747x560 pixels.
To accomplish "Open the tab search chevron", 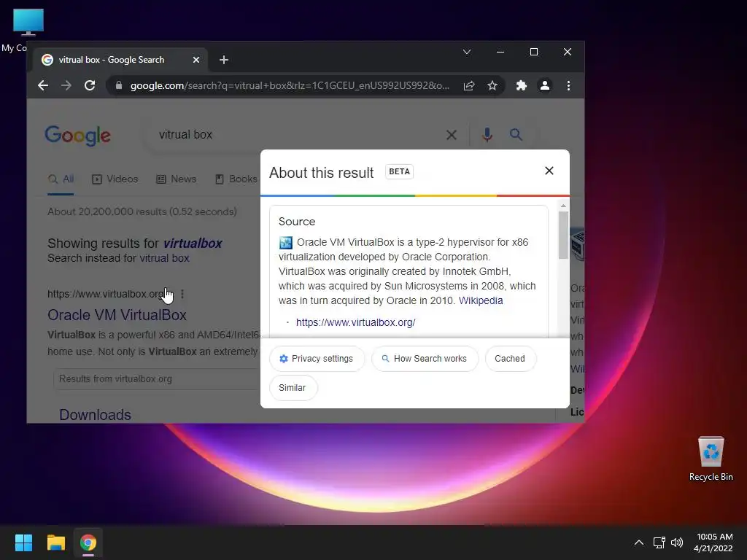I will click(467, 52).
